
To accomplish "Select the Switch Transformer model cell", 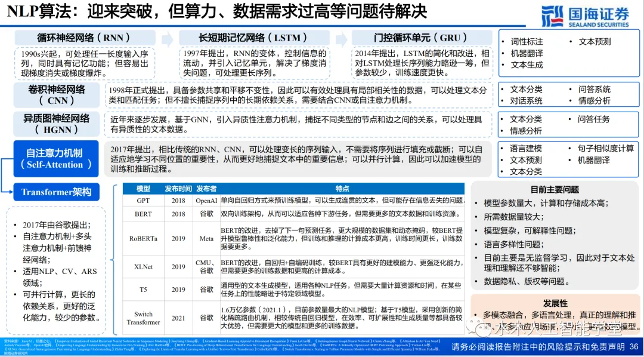I will click(x=143, y=318).
